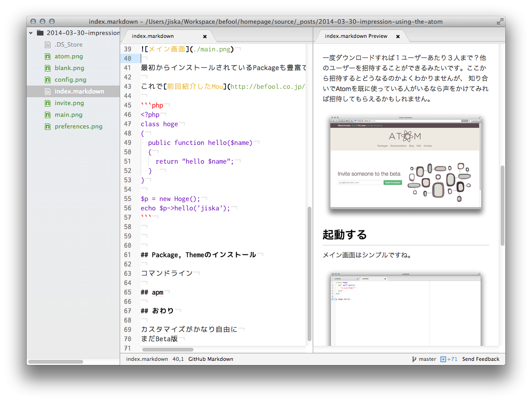Image resolution: width=532 pixels, height=402 pixels.
Task: Click the 'まだBeta版' line in editor
Action: point(159,339)
